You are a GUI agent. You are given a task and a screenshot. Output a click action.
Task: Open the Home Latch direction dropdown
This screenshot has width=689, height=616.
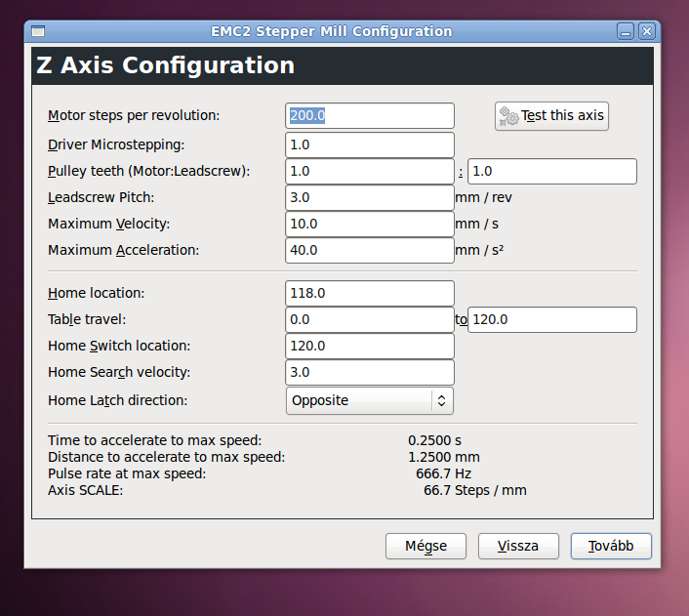tap(370, 400)
